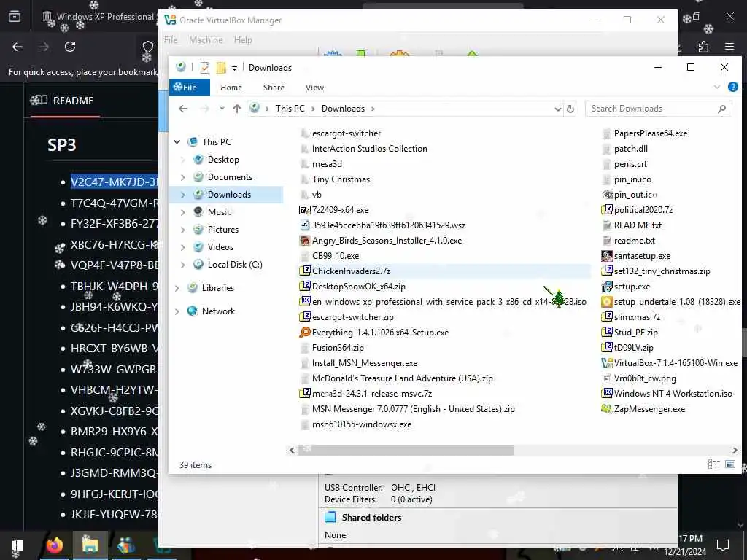Screen dimensions: 747x560
Task: Open the Share ribbon tab
Action: pos(274,87)
